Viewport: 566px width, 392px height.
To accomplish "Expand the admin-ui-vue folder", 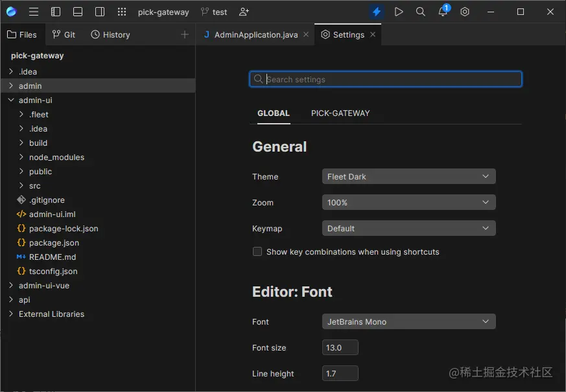I will tap(11, 285).
